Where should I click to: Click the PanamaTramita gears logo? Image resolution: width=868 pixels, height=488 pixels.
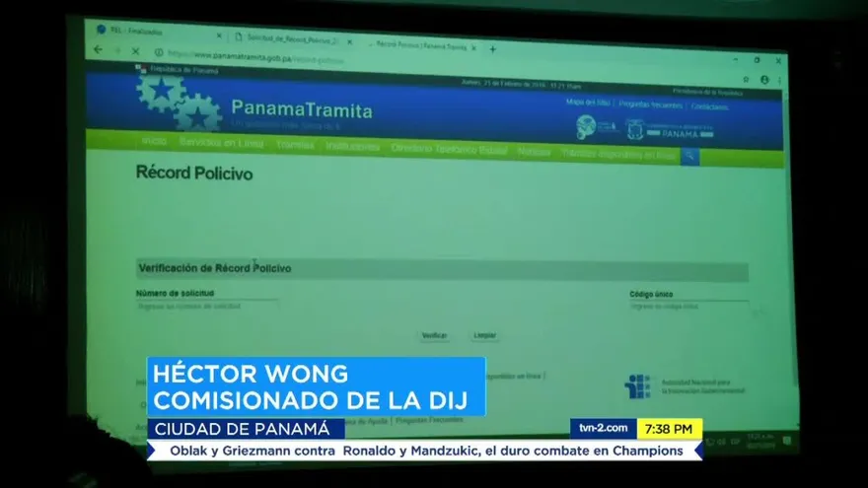(x=179, y=103)
